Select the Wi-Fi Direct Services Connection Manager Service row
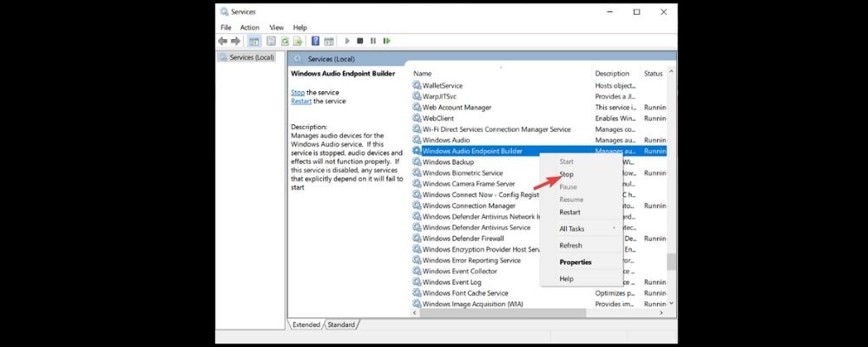The height and width of the screenshot is (347, 868). tap(539, 129)
